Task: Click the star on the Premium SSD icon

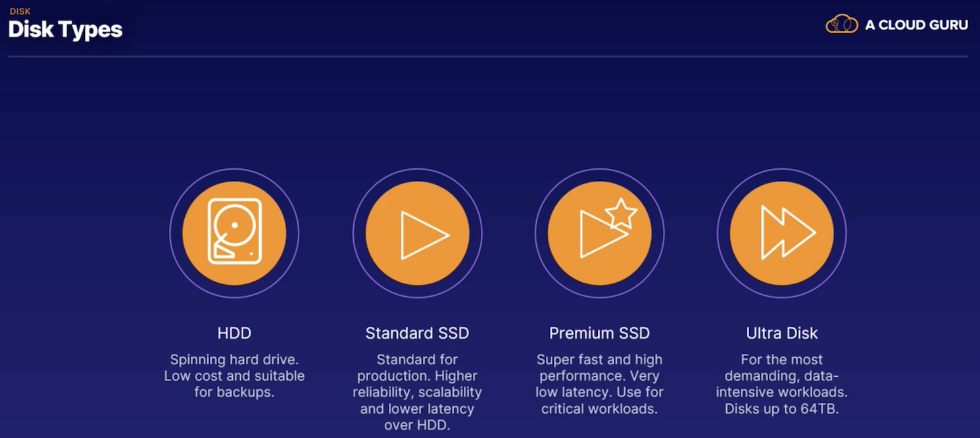Action: (621, 214)
